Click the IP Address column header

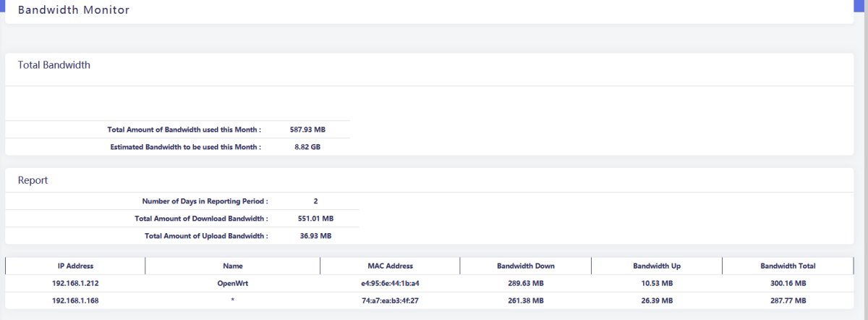(x=75, y=266)
